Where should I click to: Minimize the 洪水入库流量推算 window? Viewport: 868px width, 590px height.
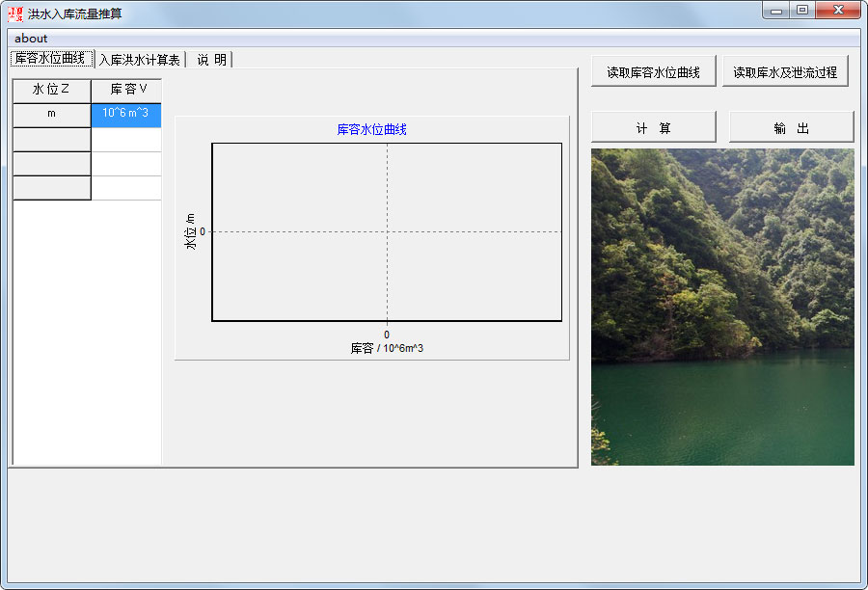[x=776, y=11]
